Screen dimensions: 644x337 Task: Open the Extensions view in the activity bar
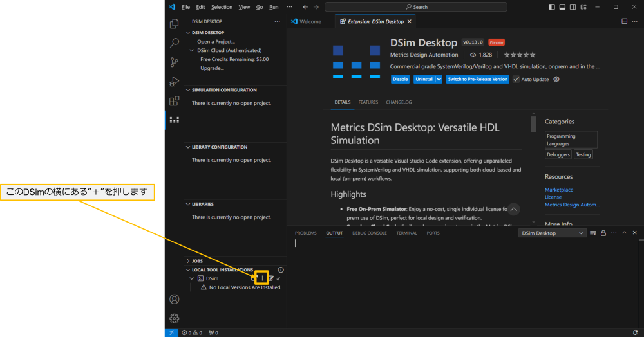click(174, 100)
